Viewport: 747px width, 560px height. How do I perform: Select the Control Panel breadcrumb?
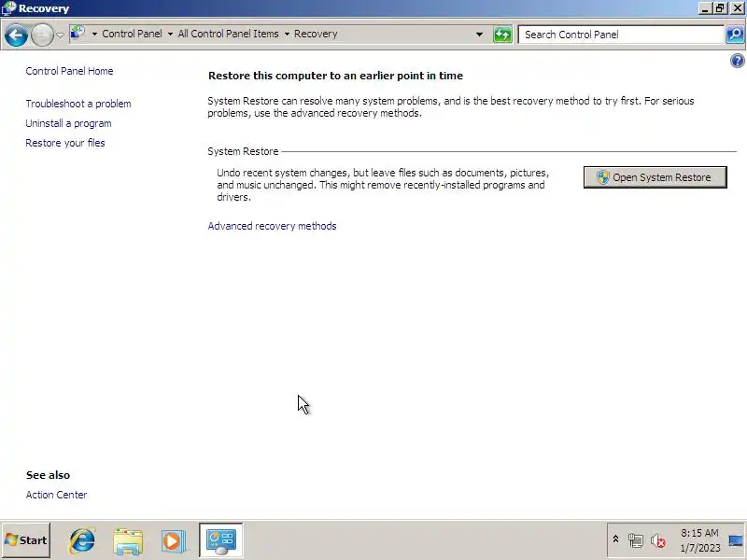point(132,34)
